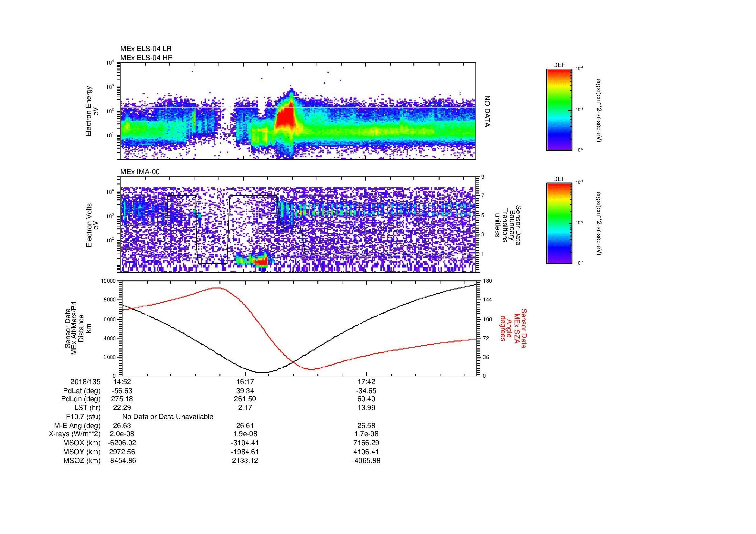Click 'No Data or Data Unavailable' text
This screenshot has width=756, height=534.
[168, 417]
